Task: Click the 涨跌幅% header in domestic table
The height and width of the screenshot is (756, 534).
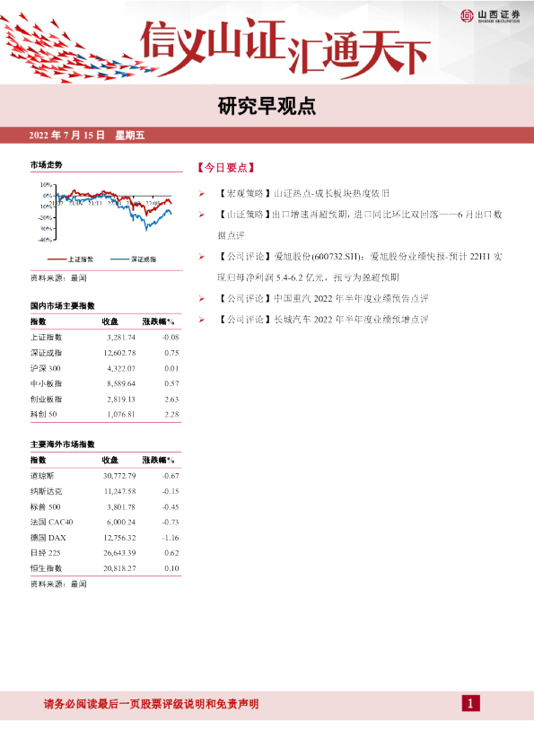Action: pyautogui.click(x=159, y=321)
